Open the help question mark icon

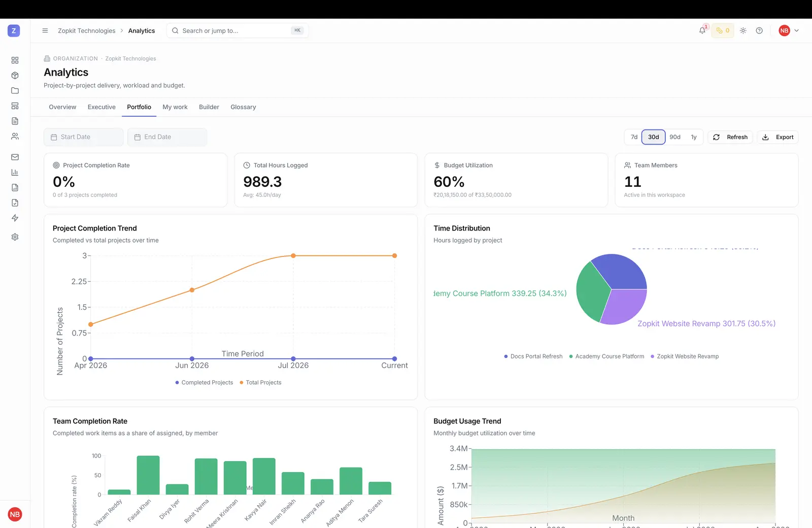click(x=759, y=30)
